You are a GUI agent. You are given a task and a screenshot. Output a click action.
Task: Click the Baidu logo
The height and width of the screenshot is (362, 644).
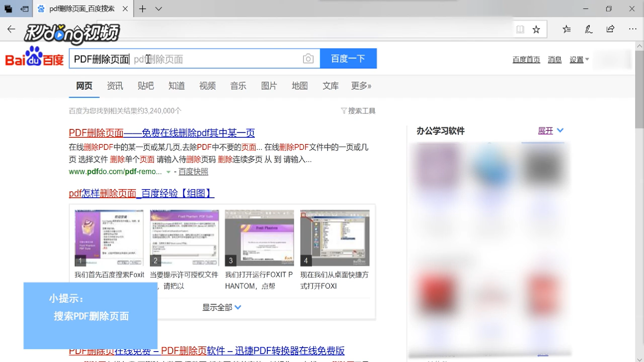coord(34,56)
